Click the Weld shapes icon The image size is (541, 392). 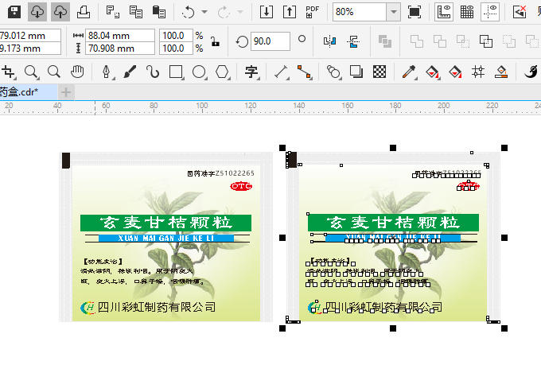point(416,41)
